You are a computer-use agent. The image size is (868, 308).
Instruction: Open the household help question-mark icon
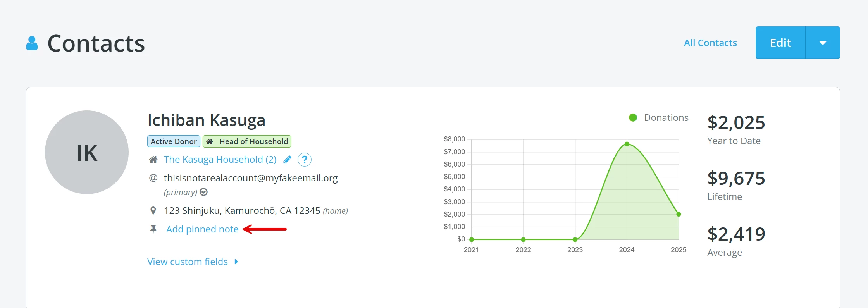pyautogui.click(x=305, y=160)
